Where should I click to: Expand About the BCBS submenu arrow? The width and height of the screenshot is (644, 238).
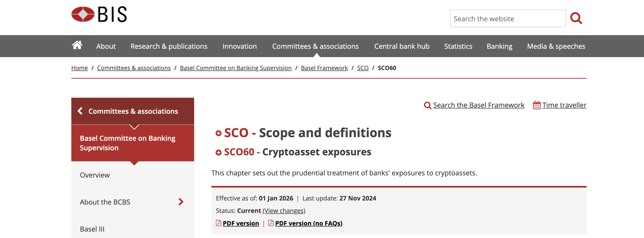click(x=181, y=202)
